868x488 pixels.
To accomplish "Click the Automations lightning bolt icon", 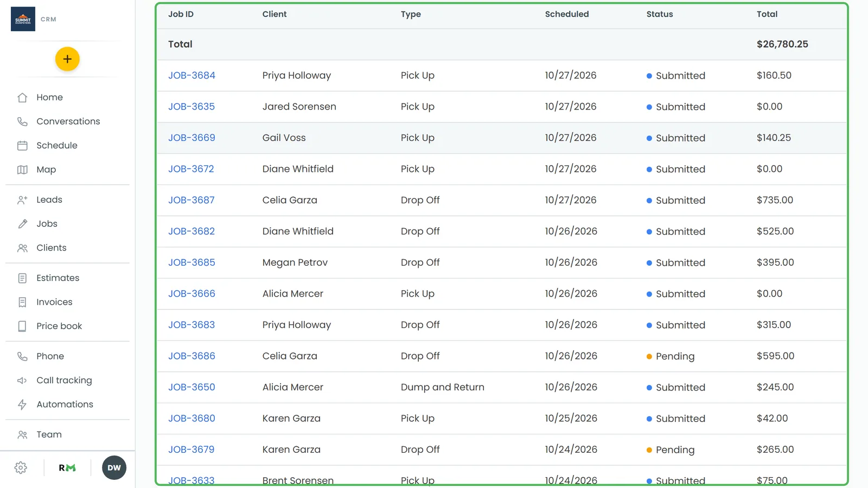I will coord(22,404).
